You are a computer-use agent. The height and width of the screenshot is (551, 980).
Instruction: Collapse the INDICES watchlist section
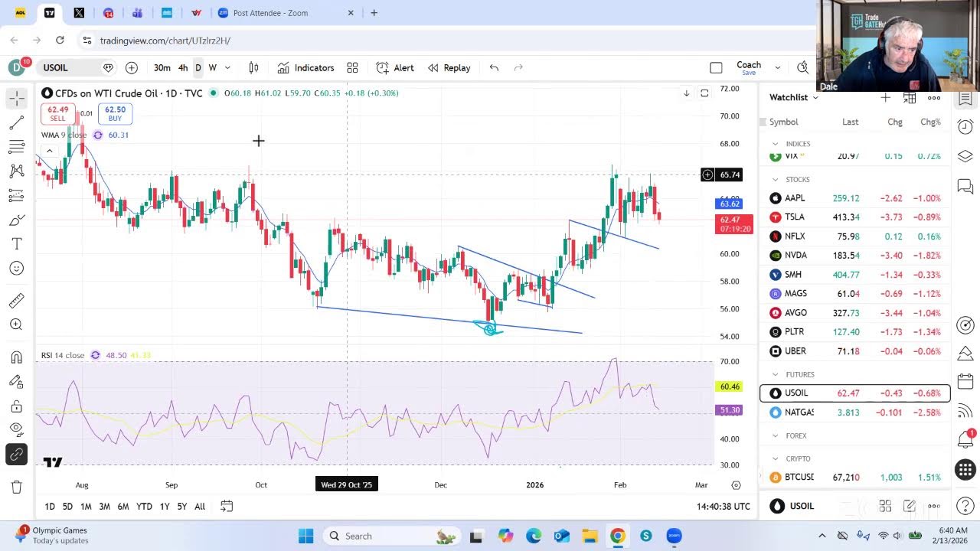tap(776, 144)
